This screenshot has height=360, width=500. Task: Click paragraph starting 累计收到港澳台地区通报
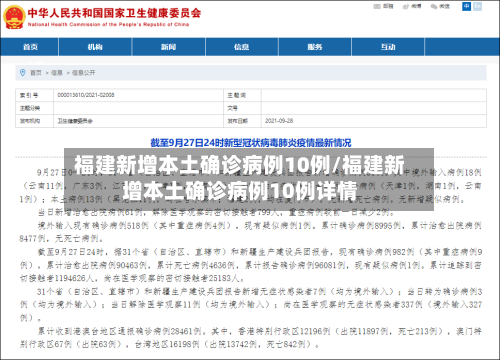(x=251, y=338)
